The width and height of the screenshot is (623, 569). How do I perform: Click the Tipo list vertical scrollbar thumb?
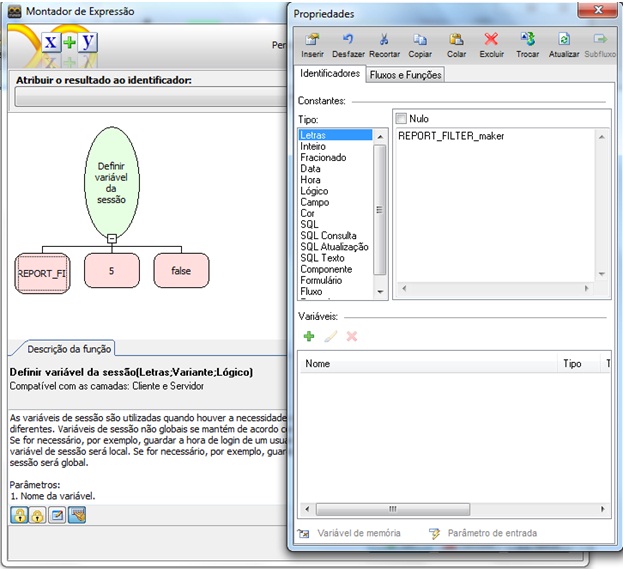380,210
